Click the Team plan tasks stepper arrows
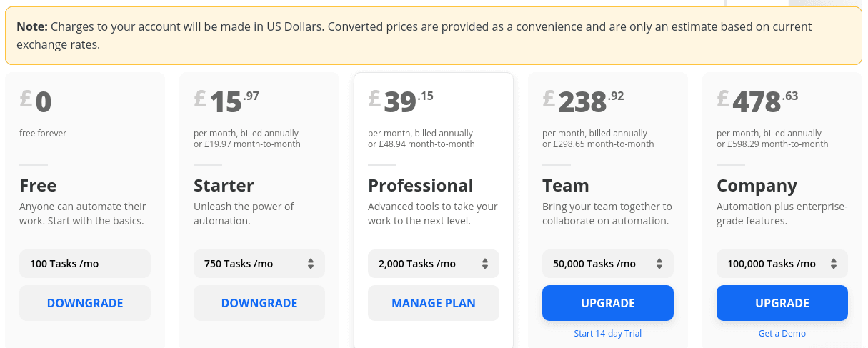The width and height of the screenshot is (868, 348). (x=659, y=264)
